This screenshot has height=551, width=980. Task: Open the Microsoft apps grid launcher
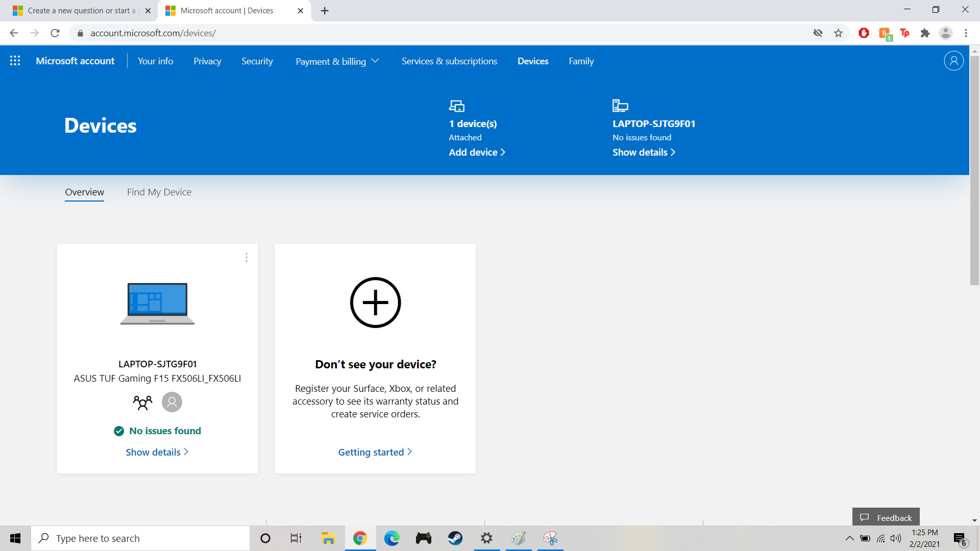[x=15, y=61]
